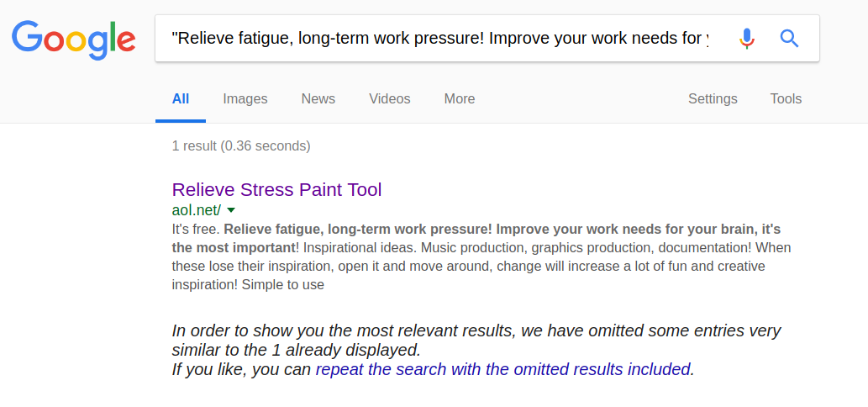
Task: Submit the query with the magnifying glass icon
Action: [x=789, y=38]
